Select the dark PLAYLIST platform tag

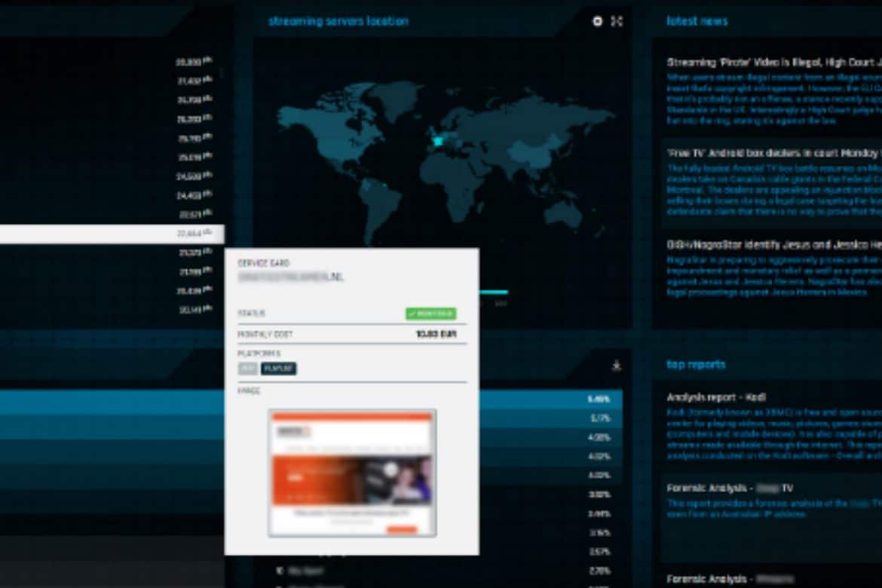click(x=279, y=369)
